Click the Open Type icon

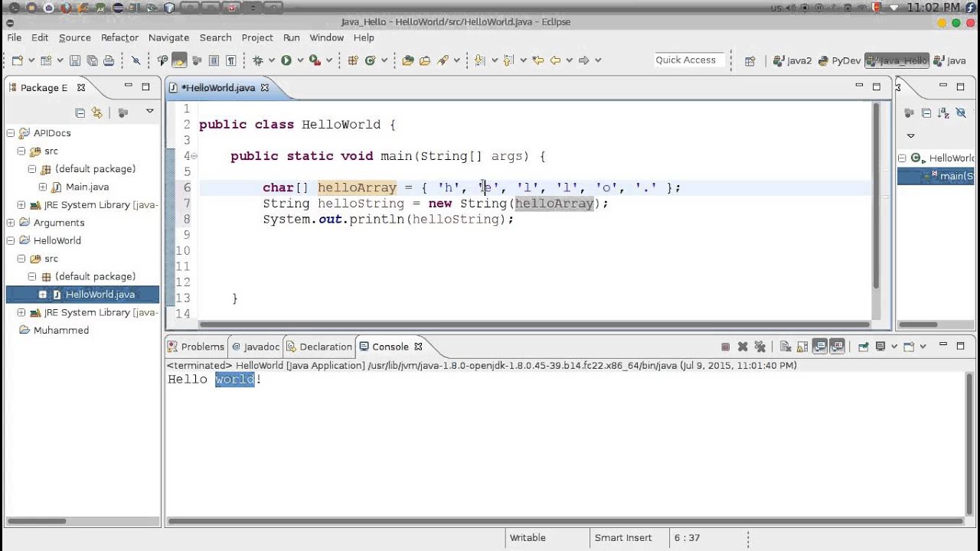(407, 60)
